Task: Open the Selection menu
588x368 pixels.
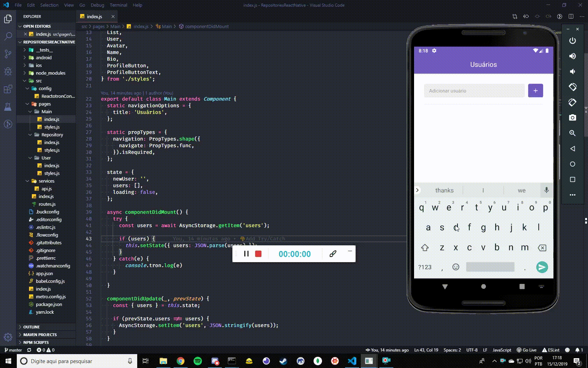Action: (49, 5)
